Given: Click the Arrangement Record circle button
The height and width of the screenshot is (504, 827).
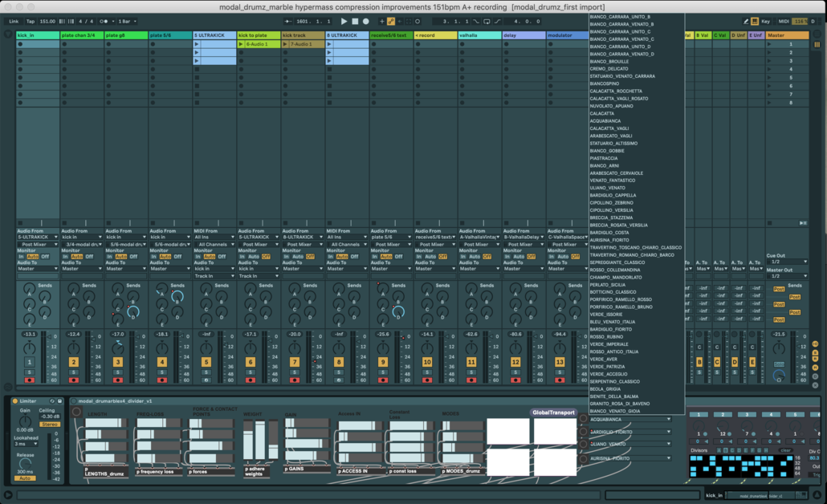Looking at the screenshot, I should 366,22.
